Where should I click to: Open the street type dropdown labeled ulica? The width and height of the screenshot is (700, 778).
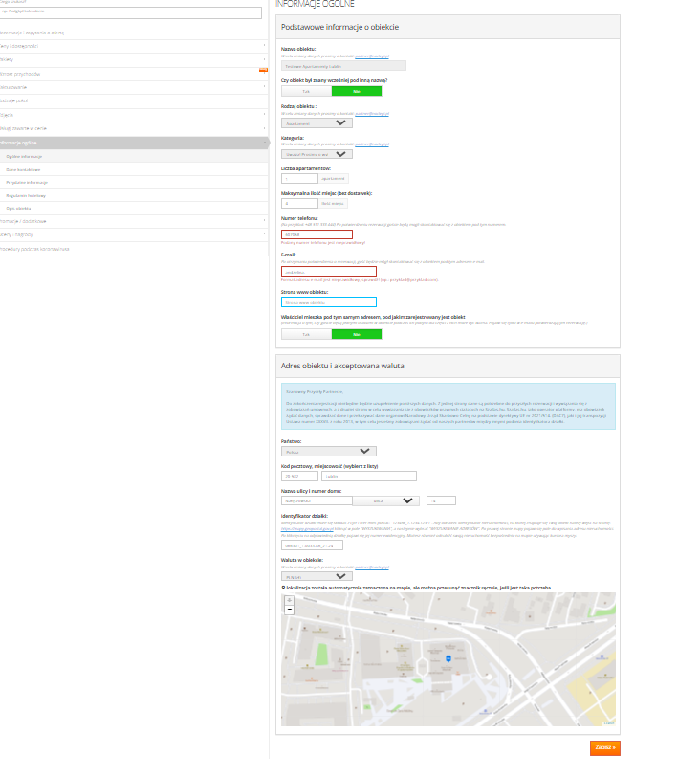[x=385, y=500]
